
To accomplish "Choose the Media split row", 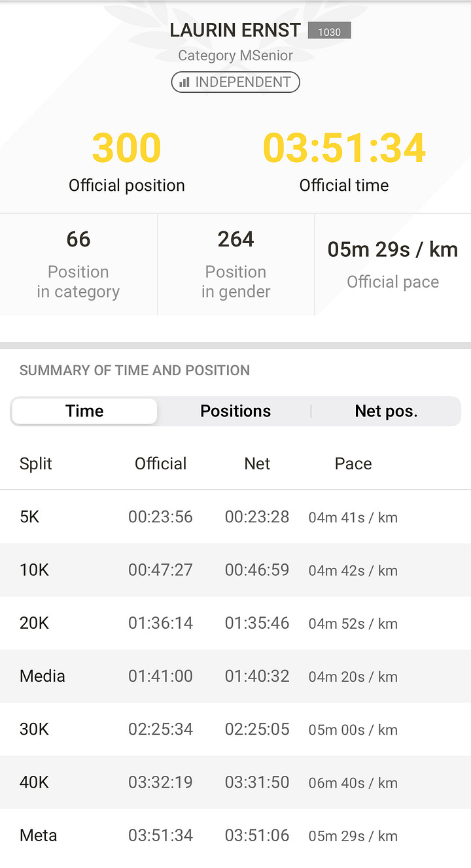I will click(x=235, y=676).
